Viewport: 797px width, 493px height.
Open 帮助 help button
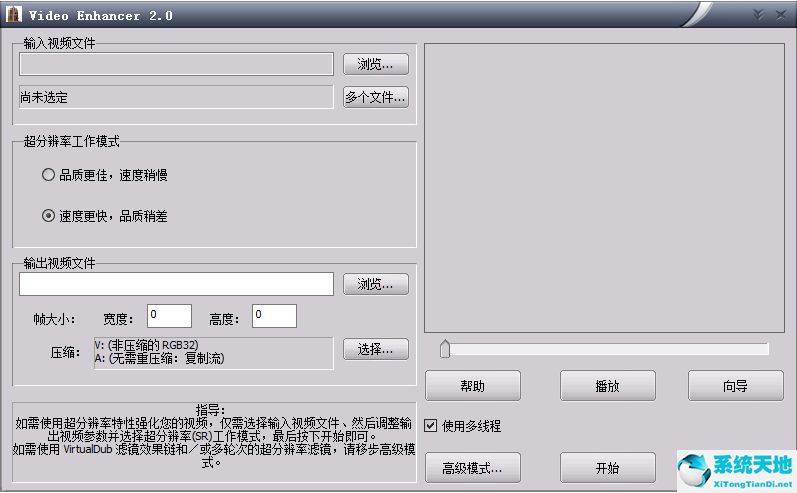(473, 386)
